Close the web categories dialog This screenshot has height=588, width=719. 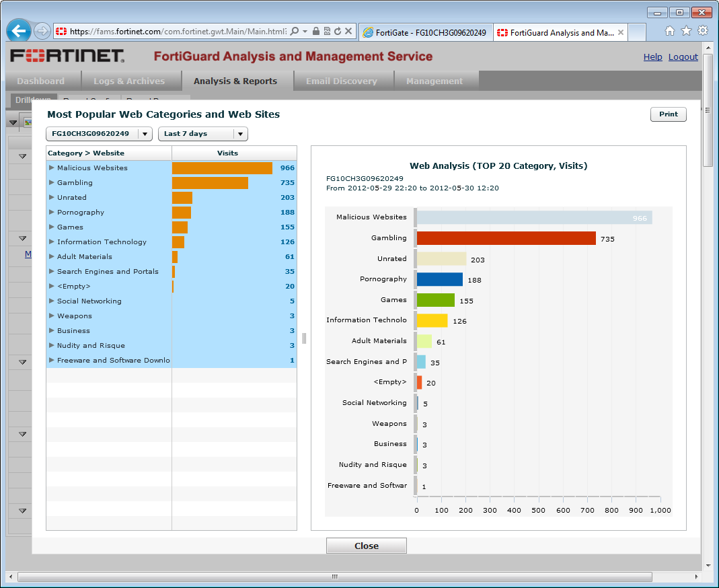click(x=367, y=546)
